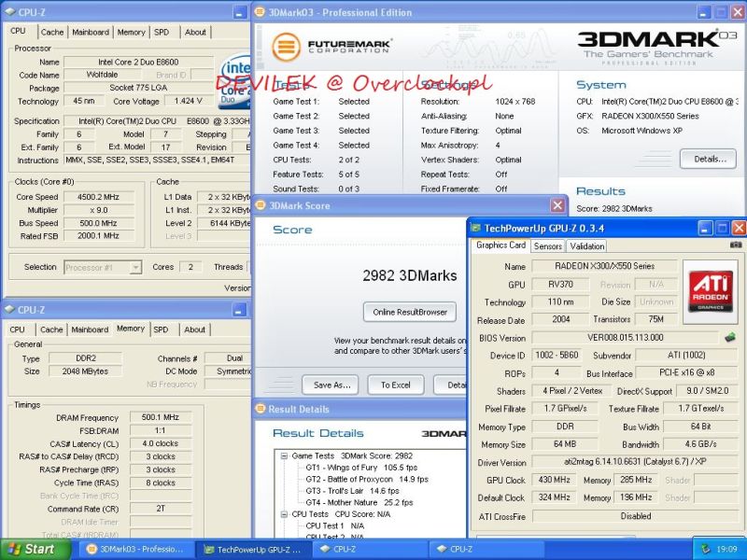
Task: Open the Validation tab in GPU-Z
Action: [x=587, y=246]
